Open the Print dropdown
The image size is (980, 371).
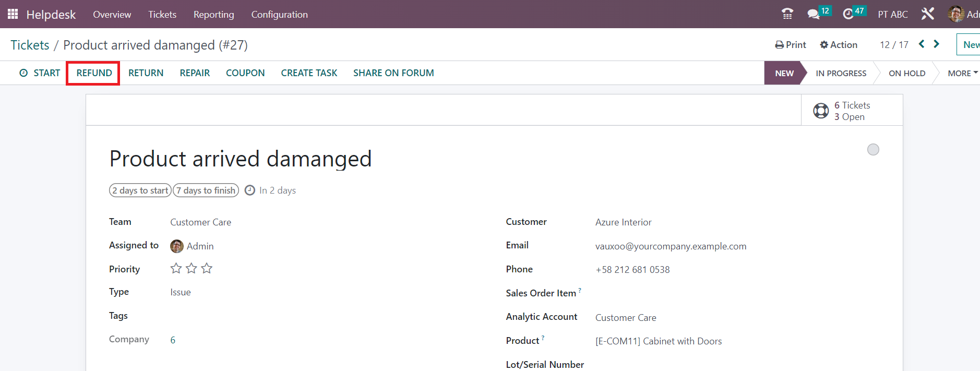point(791,45)
